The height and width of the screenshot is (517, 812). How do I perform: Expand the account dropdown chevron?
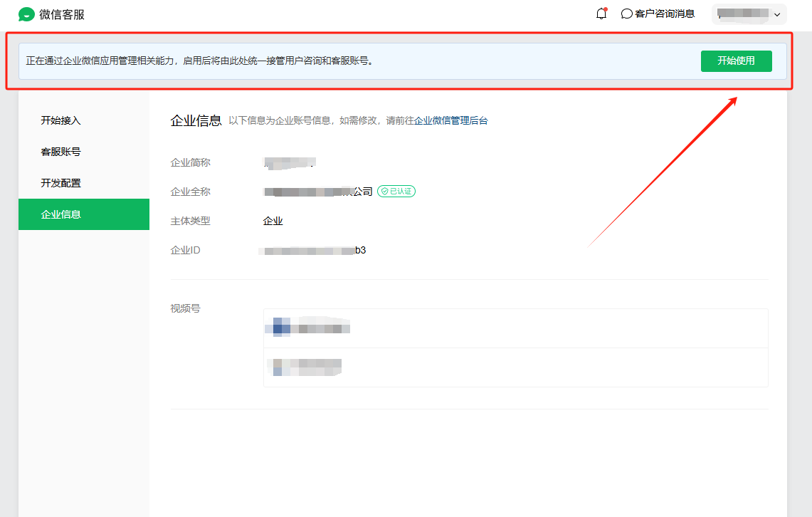776,14
